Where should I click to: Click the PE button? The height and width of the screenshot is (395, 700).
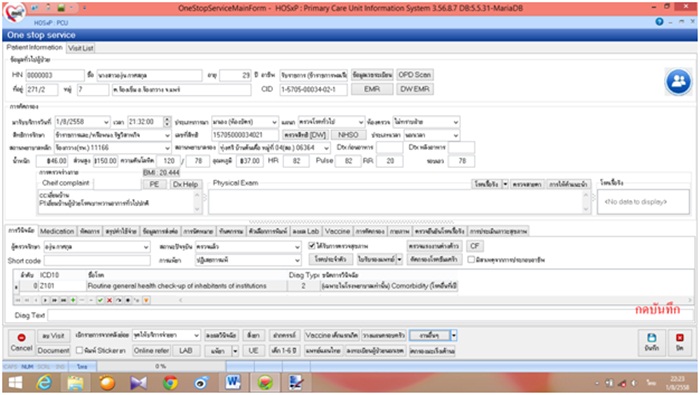(154, 184)
